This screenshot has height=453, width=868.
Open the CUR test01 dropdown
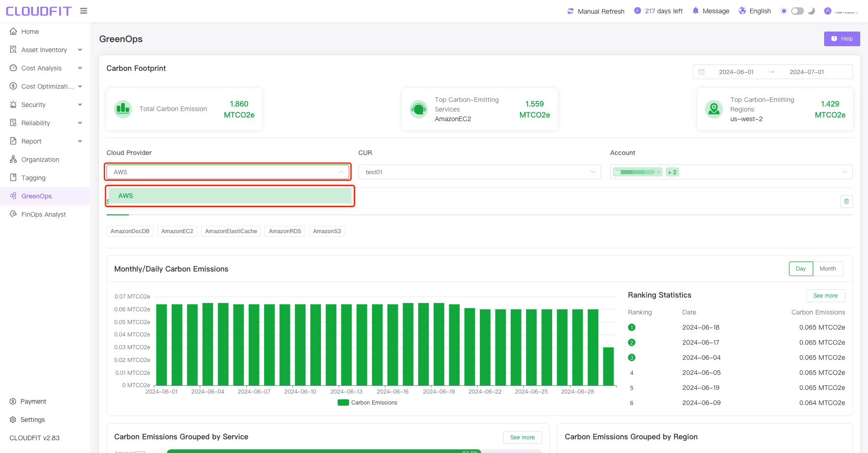pos(479,172)
